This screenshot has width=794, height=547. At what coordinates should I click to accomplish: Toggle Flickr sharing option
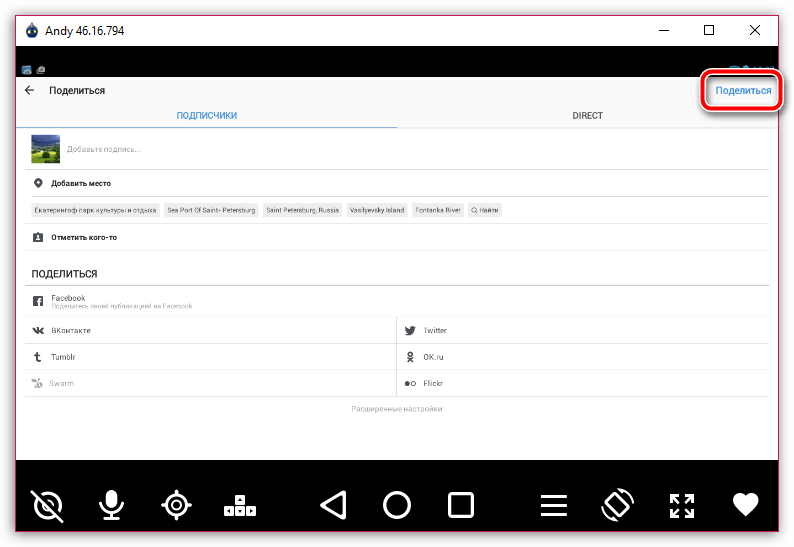(x=583, y=383)
